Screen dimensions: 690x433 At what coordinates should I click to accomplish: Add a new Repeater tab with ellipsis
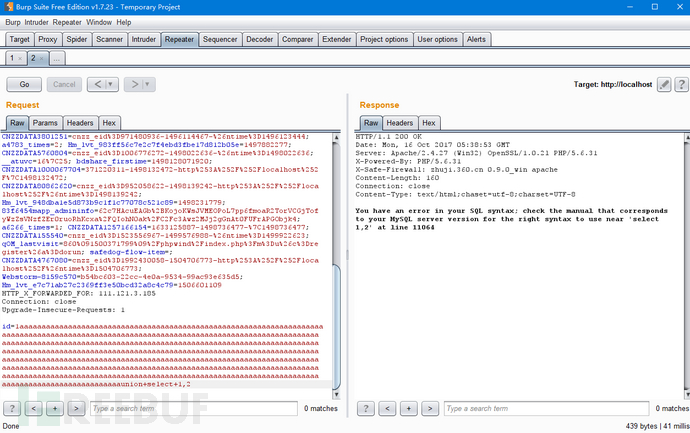pos(57,58)
